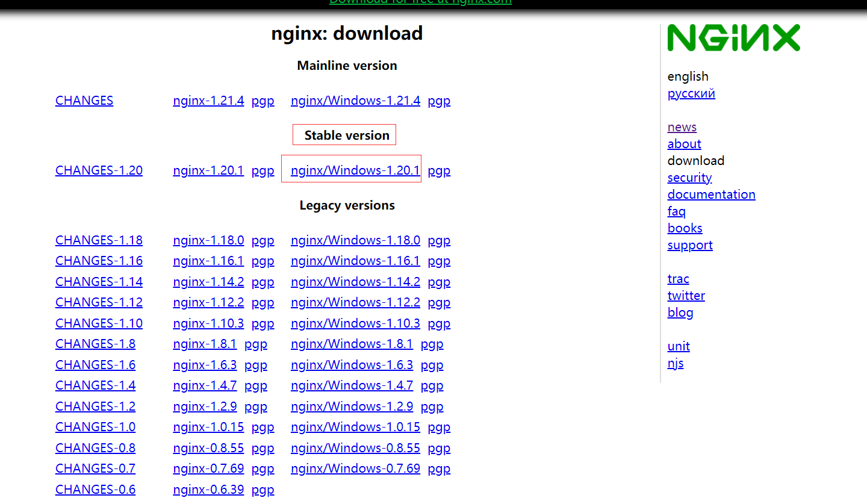Image resolution: width=867 pixels, height=504 pixels.
Task: Open CHANGES-1.18 link
Action: (99, 240)
